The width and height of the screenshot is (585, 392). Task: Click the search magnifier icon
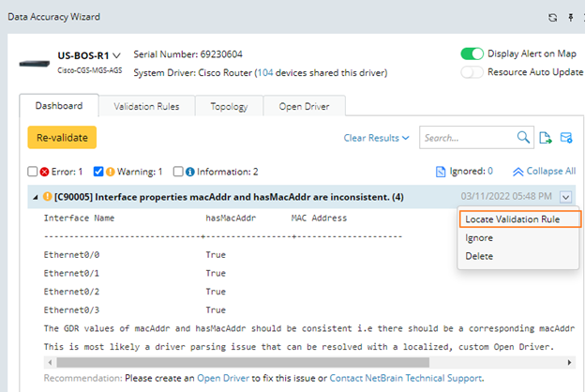[x=523, y=137]
